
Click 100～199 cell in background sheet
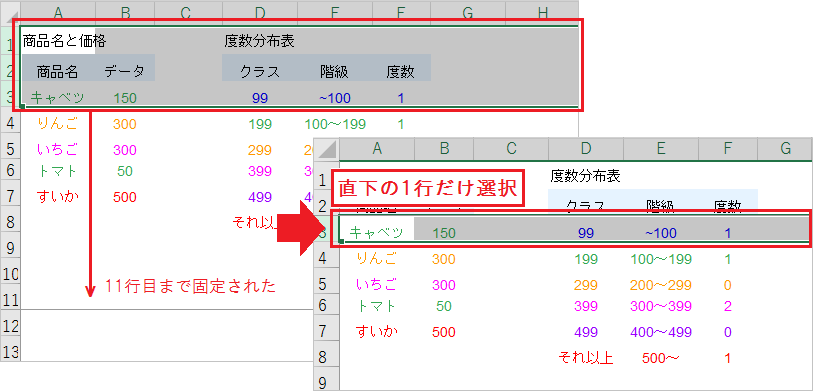pyautogui.click(x=335, y=124)
